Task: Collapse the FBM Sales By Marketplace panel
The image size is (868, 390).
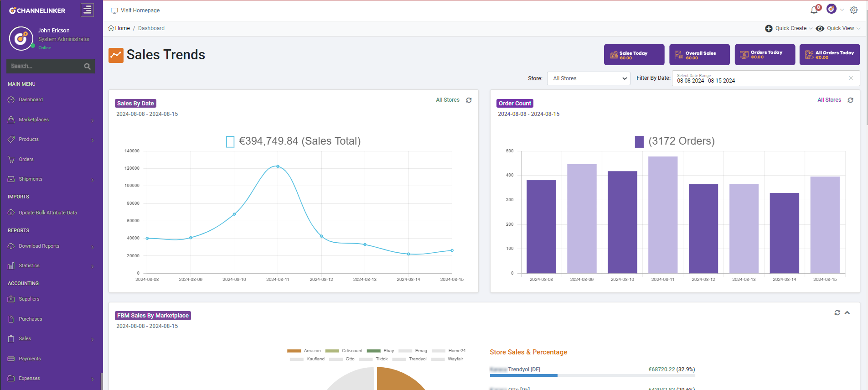Action: pos(847,313)
